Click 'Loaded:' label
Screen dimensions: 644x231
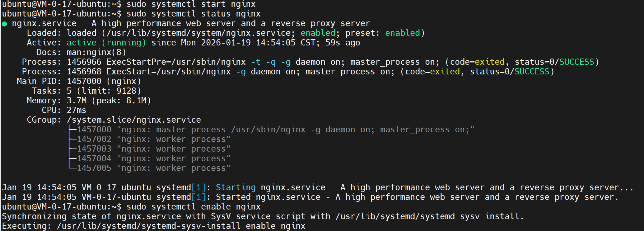(44, 33)
